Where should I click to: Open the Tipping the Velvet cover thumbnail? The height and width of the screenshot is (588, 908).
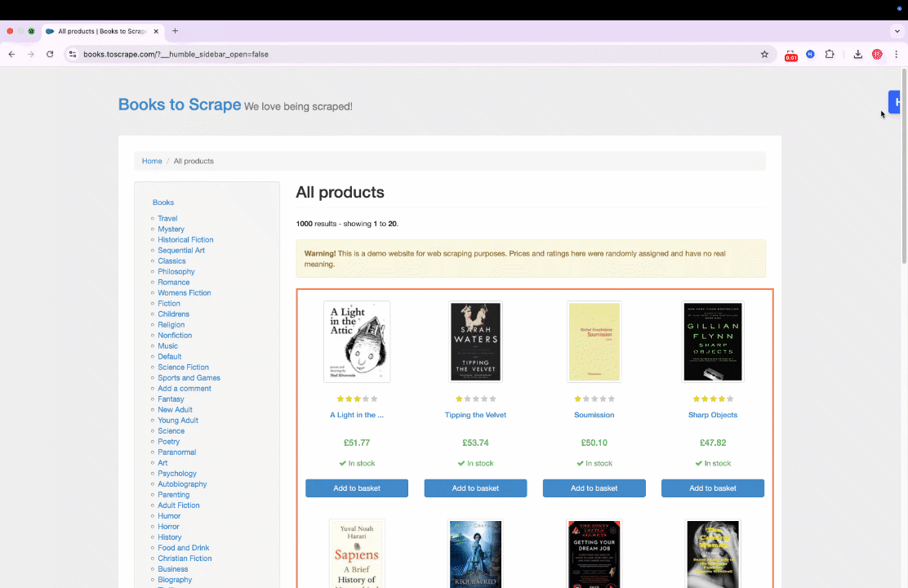point(475,341)
